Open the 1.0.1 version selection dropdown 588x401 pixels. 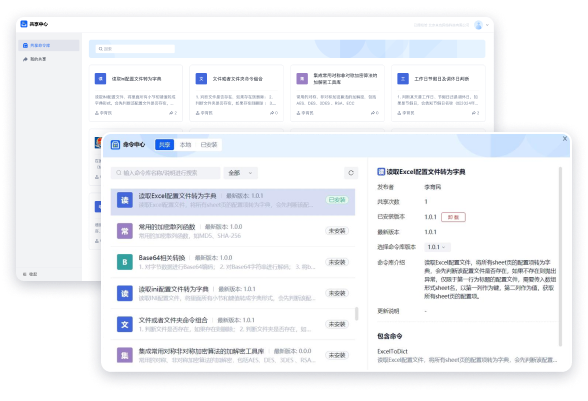(x=437, y=247)
